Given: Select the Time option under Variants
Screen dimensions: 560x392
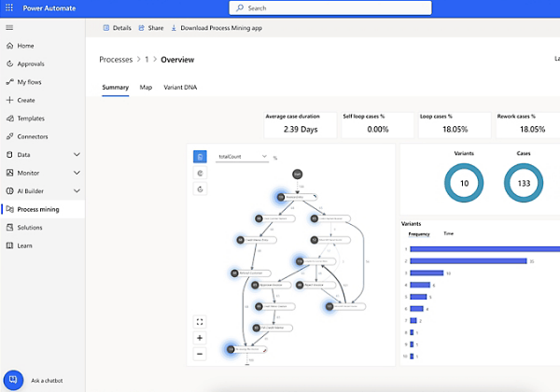Looking at the screenshot, I should click(x=449, y=233).
